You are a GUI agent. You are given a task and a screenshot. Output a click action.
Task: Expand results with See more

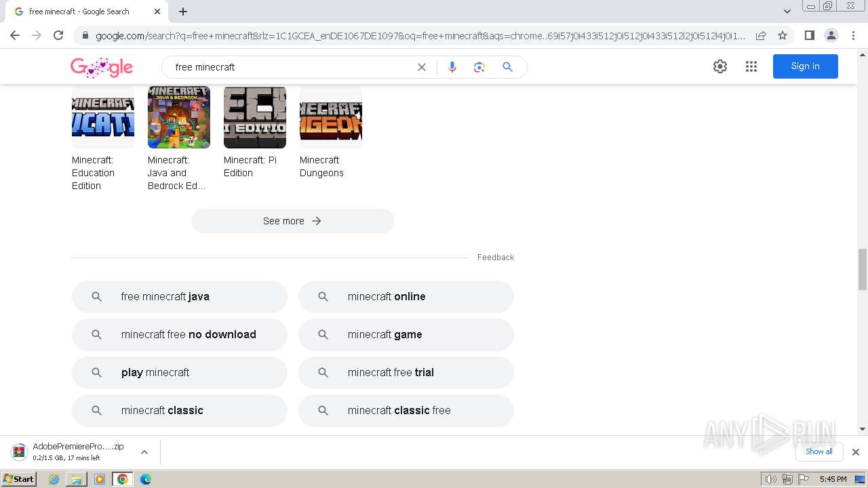(x=293, y=221)
